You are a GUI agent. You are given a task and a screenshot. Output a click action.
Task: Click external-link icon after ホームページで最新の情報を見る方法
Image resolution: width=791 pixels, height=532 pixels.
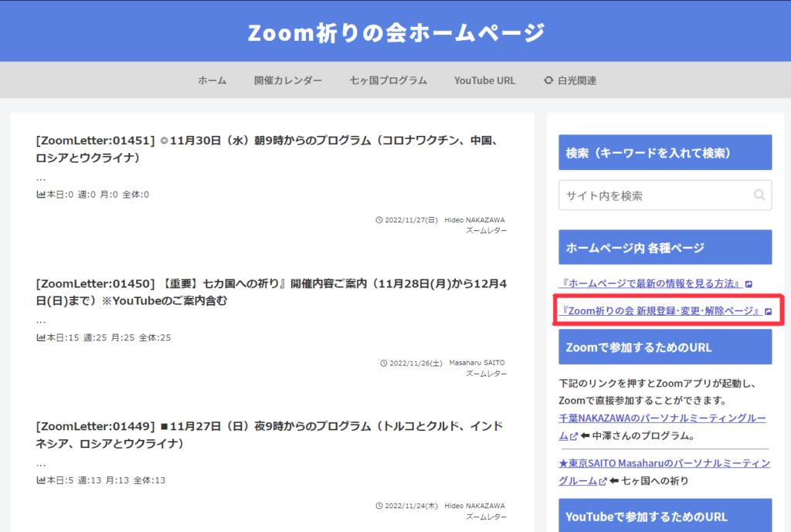pos(750,284)
